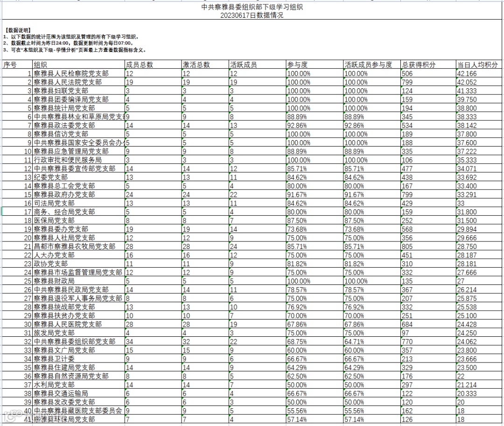Select the cell 察雅县政府办党支部
The height and width of the screenshot is (426, 504).
coord(79,194)
